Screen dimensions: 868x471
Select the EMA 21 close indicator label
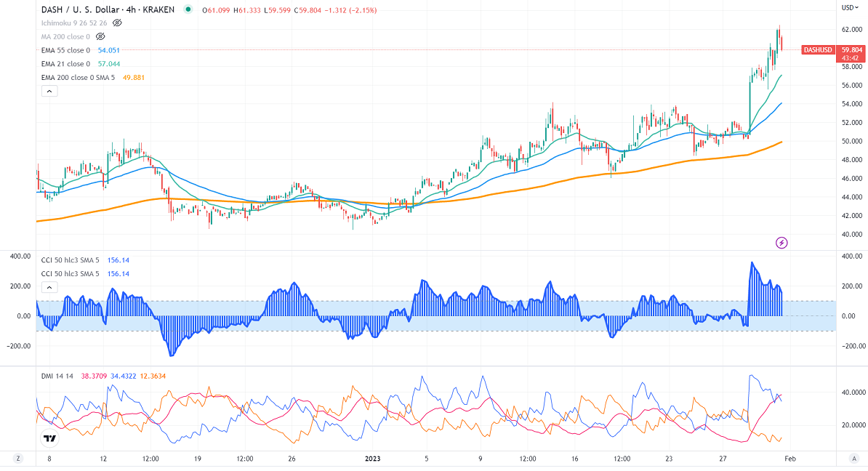pyautogui.click(x=65, y=64)
